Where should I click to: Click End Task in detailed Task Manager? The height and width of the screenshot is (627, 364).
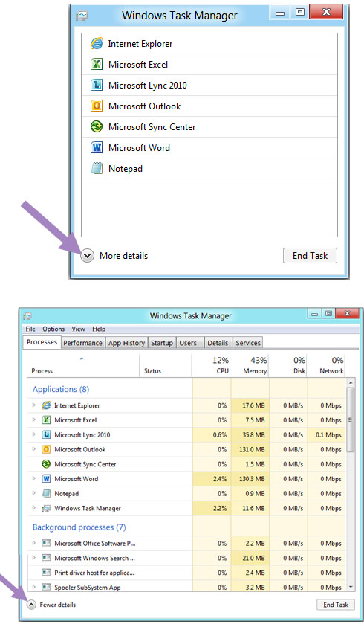coord(336,605)
